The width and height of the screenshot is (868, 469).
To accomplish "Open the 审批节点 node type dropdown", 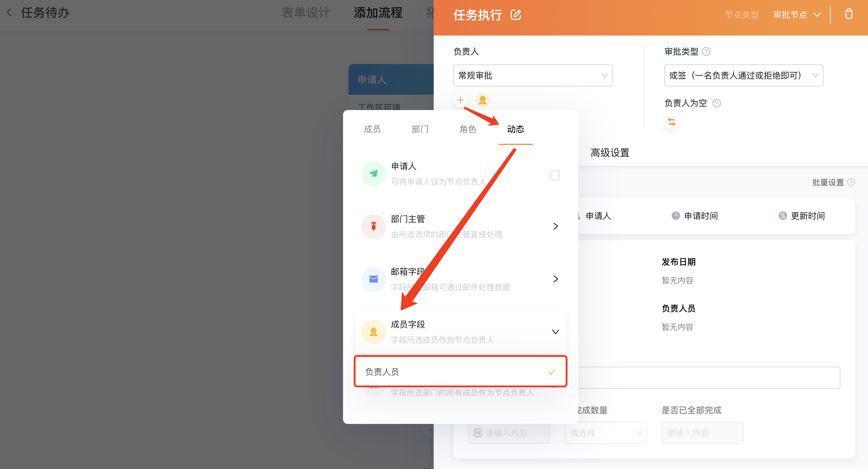I will point(797,15).
